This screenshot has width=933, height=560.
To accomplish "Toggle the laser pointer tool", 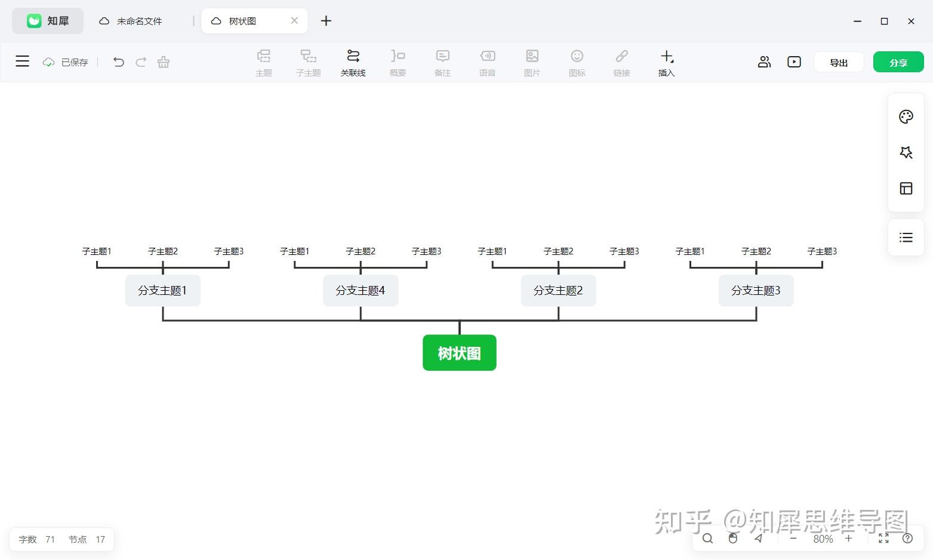I will click(759, 539).
